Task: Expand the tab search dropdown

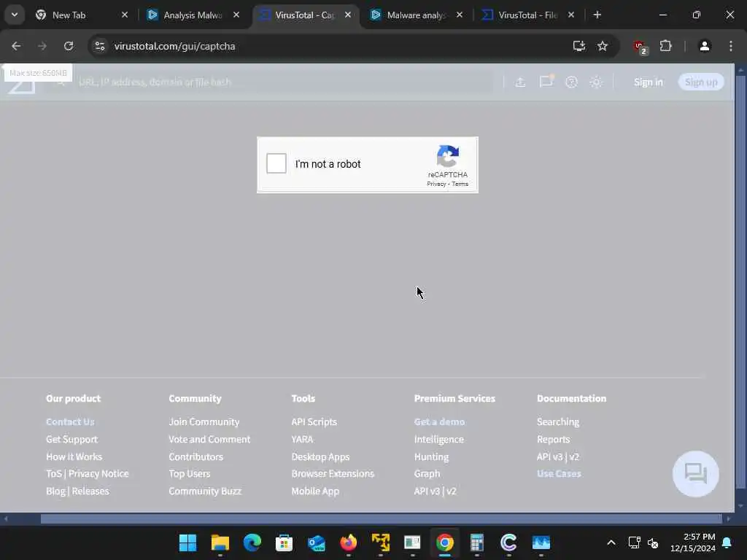Action: pyautogui.click(x=15, y=15)
